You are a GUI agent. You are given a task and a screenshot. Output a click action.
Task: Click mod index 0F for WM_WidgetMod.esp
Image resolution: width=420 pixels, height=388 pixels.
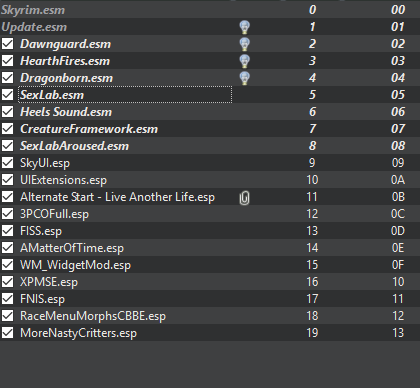coord(398,265)
